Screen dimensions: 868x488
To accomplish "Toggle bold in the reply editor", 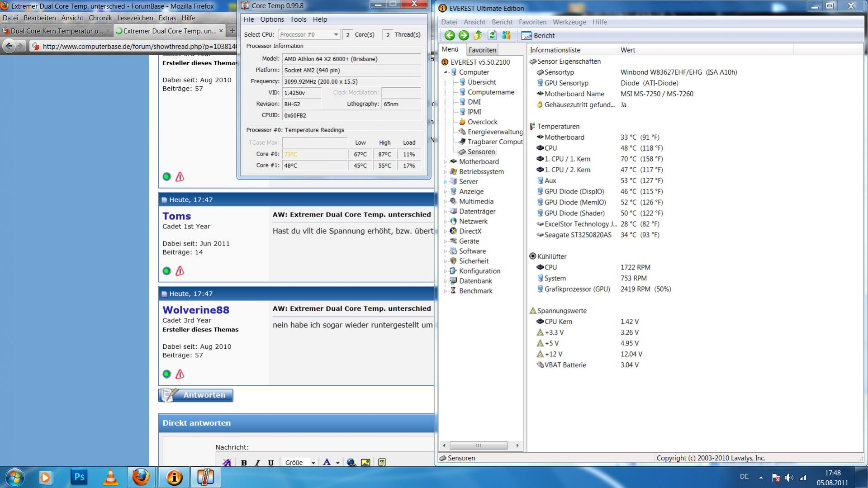I will click(244, 463).
